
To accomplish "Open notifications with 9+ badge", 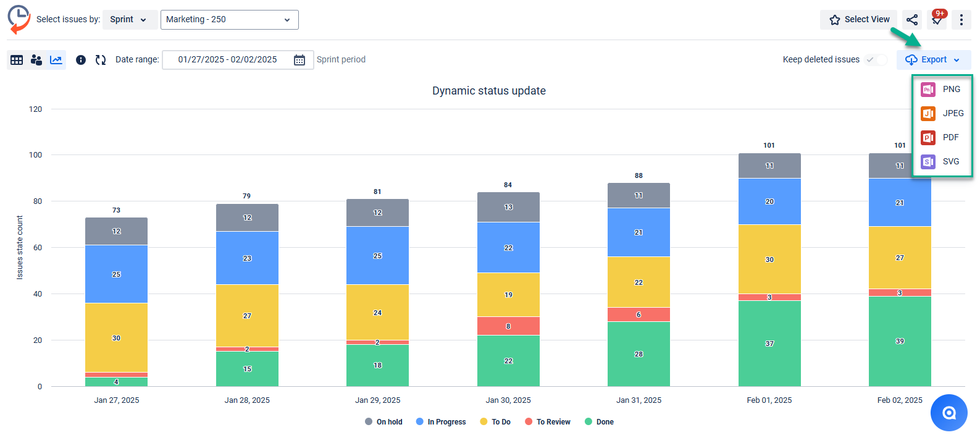I will (x=937, y=20).
